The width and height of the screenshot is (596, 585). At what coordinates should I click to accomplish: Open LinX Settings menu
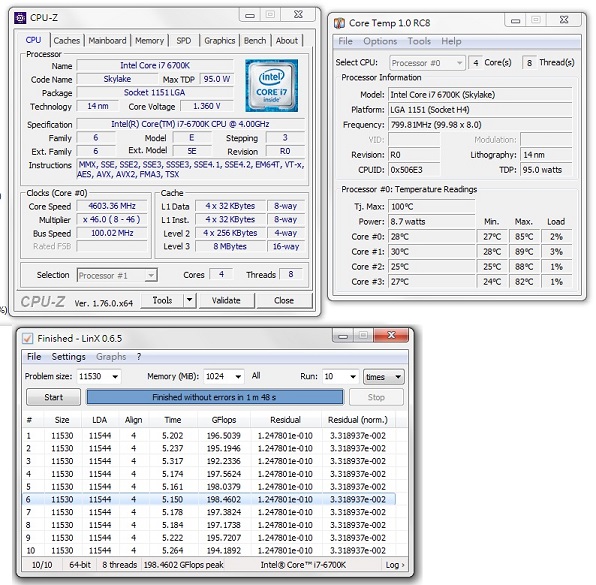point(68,357)
